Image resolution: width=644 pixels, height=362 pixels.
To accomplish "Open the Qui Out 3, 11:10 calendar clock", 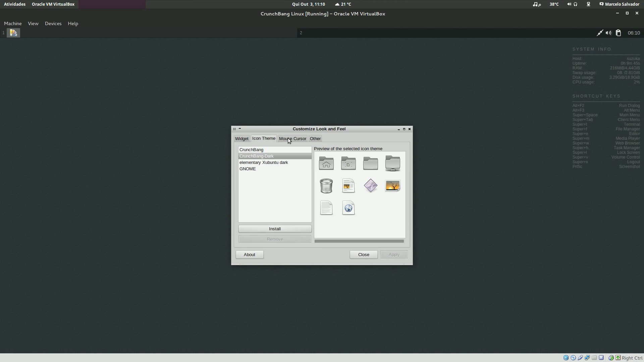I will (x=308, y=4).
